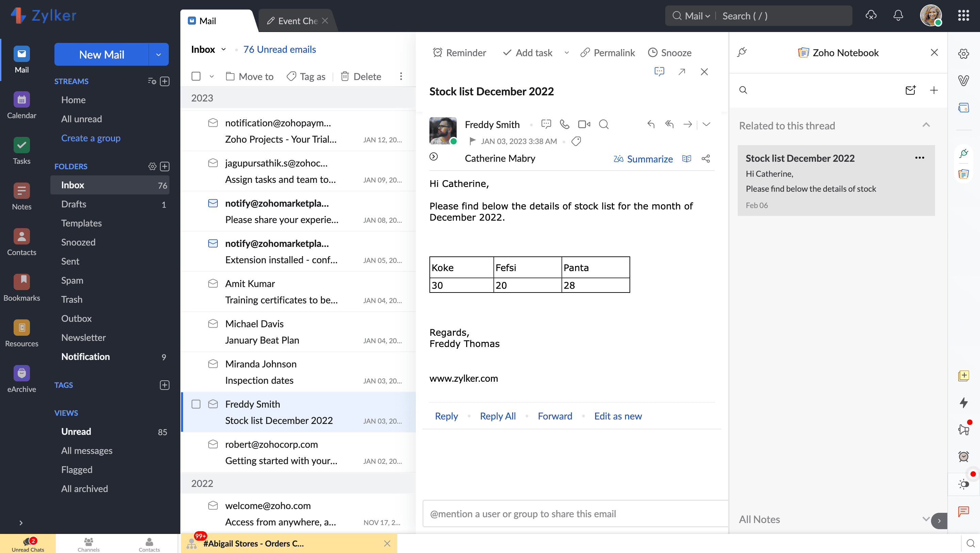This screenshot has height=553, width=980.
Task: Click the Permalink chain icon
Action: [x=585, y=52]
